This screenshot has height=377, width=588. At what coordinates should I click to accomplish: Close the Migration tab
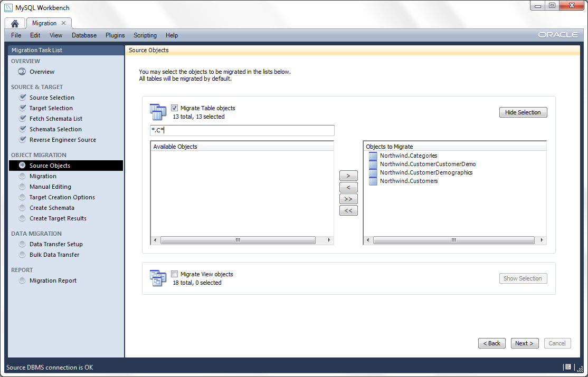[x=64, y=23]
